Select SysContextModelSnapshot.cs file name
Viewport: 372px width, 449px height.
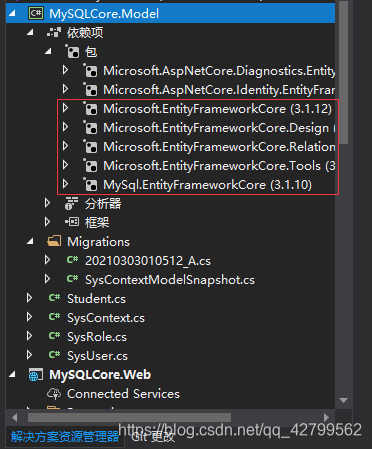(x=170, y=280)
